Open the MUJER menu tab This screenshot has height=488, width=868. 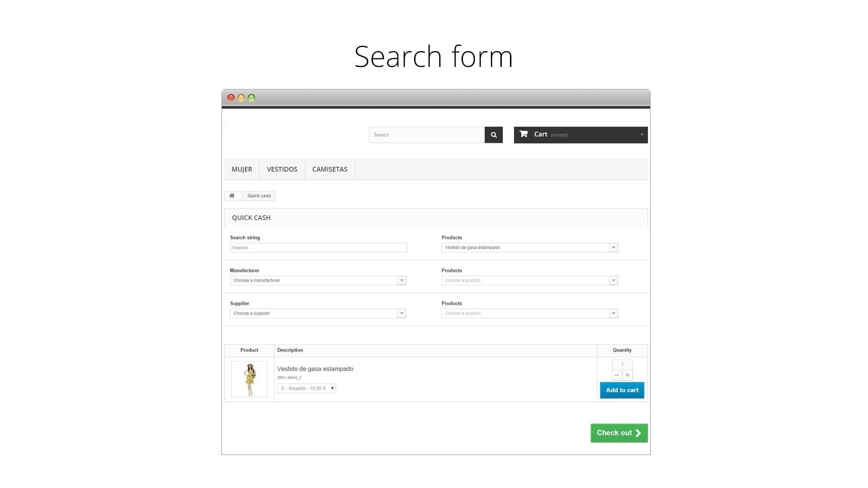(242, 169)
